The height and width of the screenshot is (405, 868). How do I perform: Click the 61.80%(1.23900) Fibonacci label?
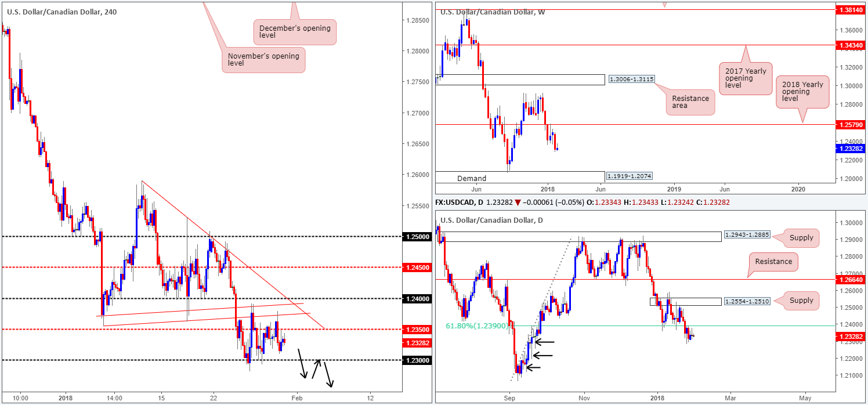(x=477, y=326)
